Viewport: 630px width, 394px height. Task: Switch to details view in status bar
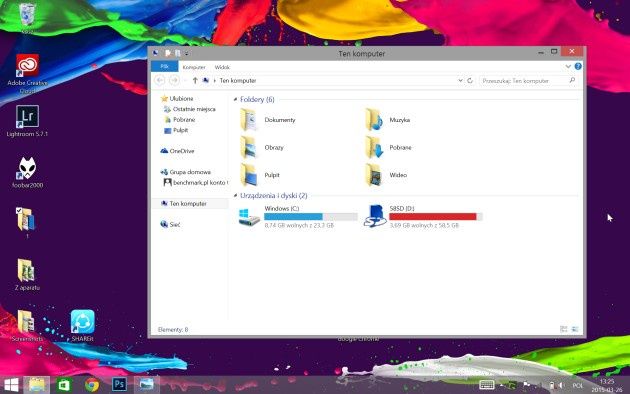564,329
